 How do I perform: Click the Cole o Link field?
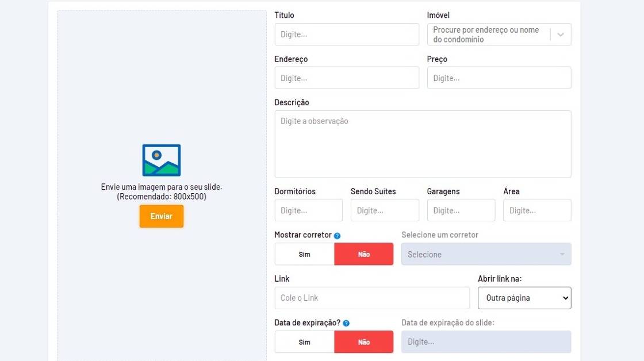click(372, 298)
